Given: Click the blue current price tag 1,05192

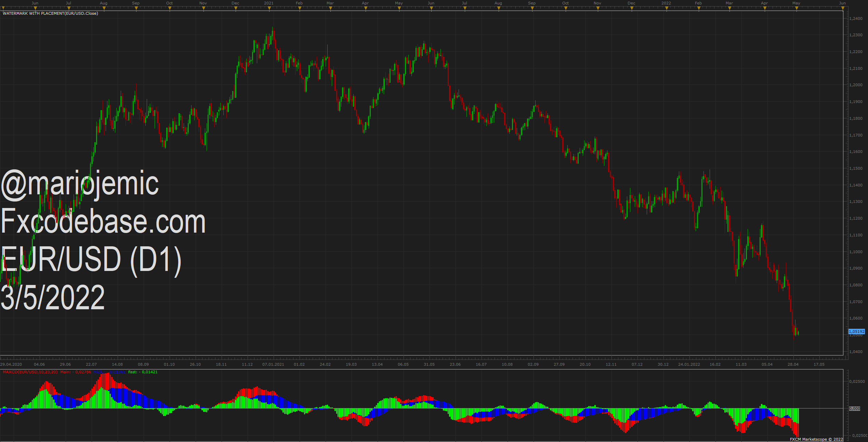Looking at the screenshot, I should [857, 331].
